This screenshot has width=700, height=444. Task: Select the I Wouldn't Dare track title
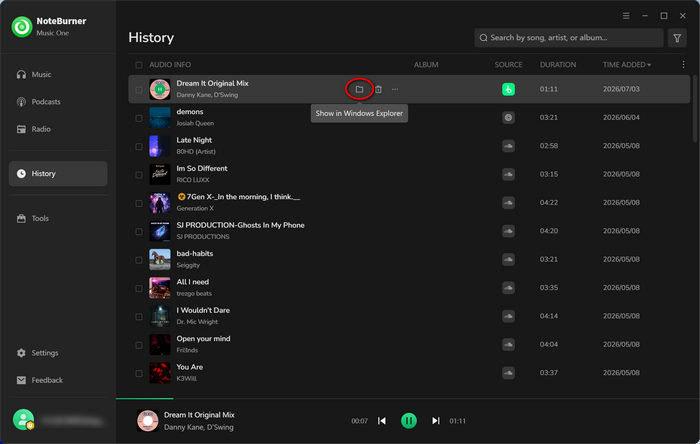pyautogui.click(x=203, y=310)
